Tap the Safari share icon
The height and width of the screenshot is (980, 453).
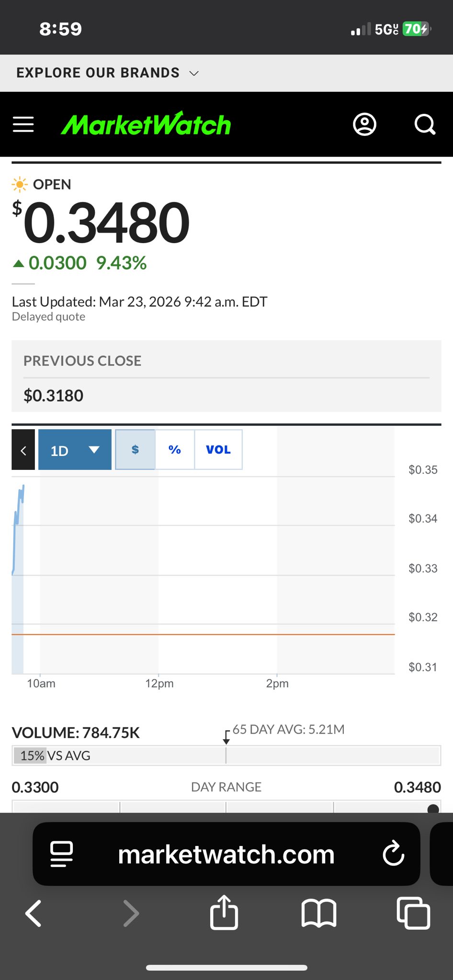point(224,913)
